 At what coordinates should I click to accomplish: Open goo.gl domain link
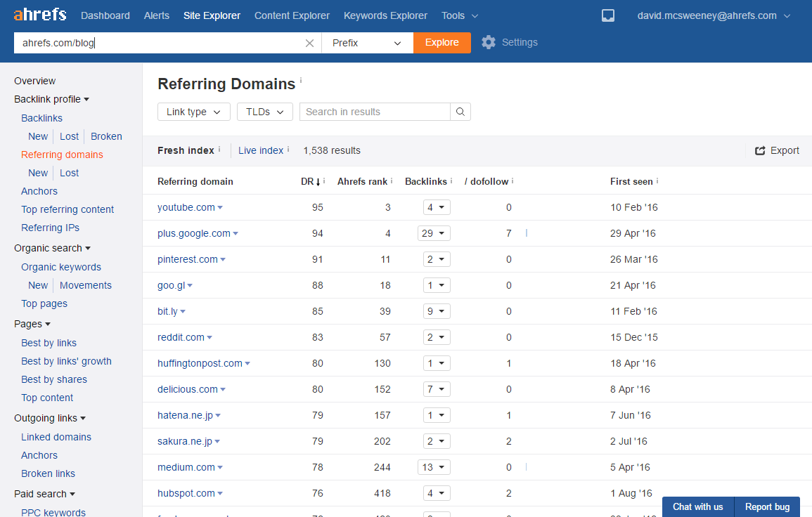click(172, 286)
